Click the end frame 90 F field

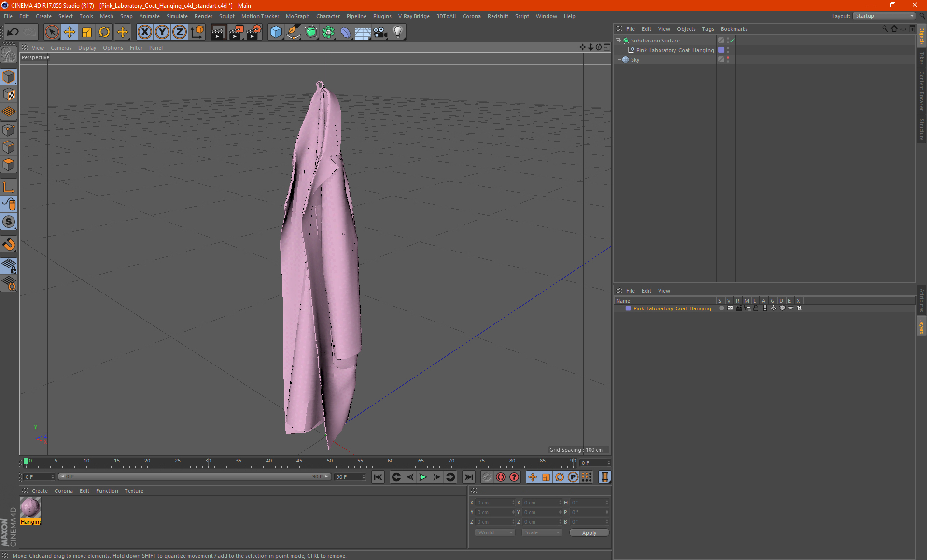point(351,477)
